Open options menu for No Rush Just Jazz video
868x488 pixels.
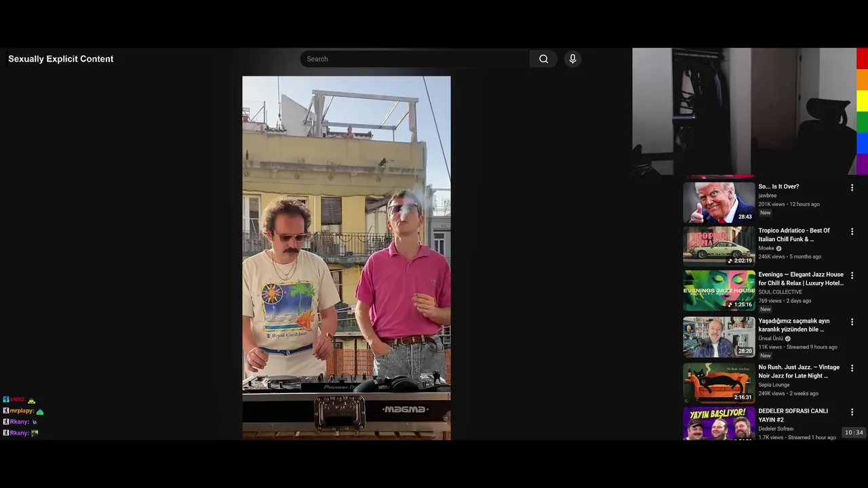tap(852, 368)
